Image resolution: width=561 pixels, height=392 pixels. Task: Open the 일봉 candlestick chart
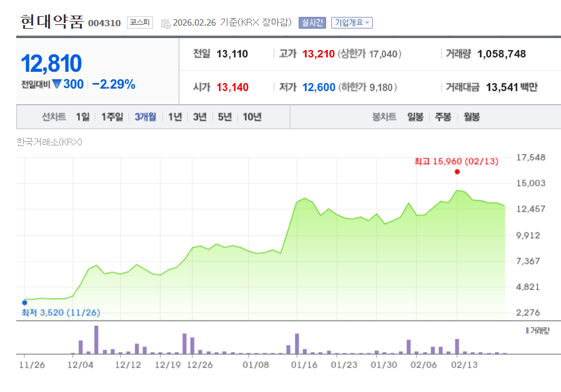[x=415, y=117]
